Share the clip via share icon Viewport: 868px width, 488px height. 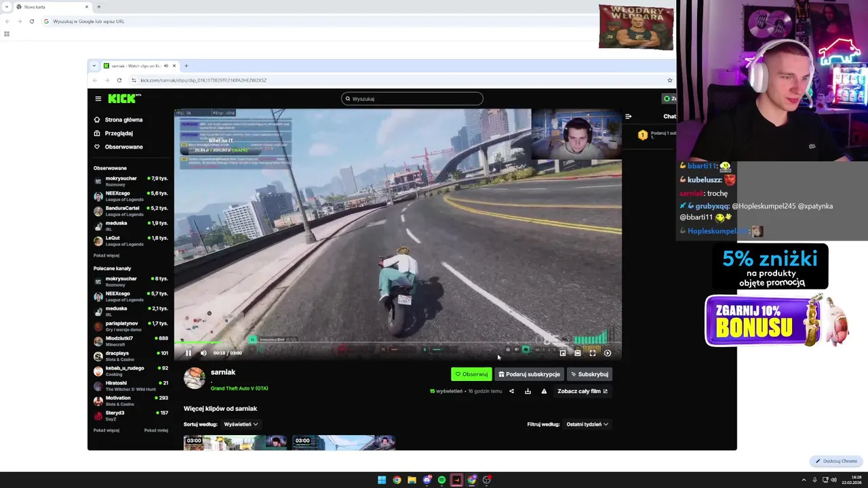(x=511, y=391)
